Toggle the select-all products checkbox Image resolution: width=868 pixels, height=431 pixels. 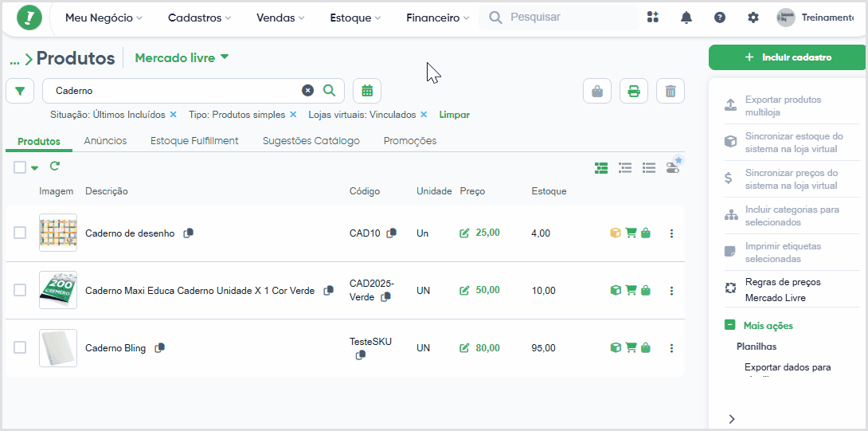(20, 167)
